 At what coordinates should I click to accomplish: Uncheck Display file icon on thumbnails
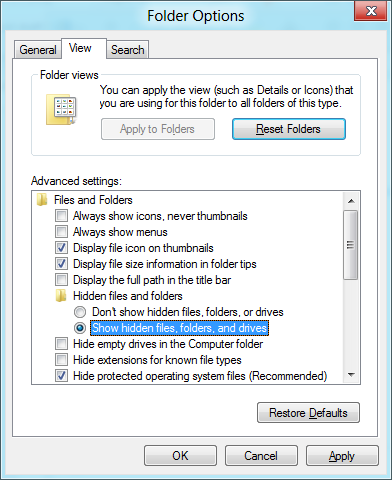[61, 248]
